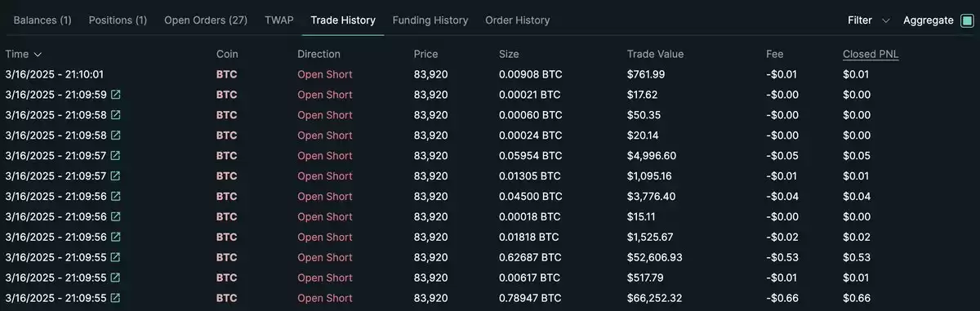This screenshot has width=980, height=311.
Task: Toggle the Aggregate checkbox
Action: (967, 20)
